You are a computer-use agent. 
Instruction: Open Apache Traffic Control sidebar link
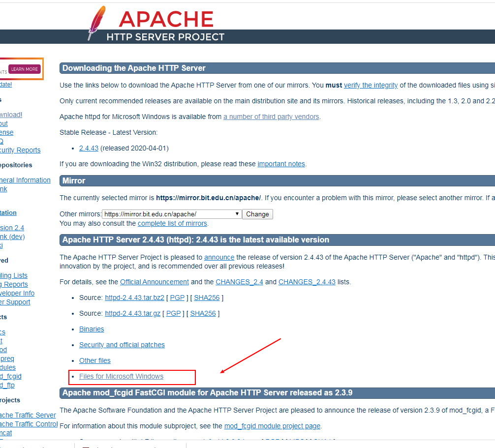(29, 424)
